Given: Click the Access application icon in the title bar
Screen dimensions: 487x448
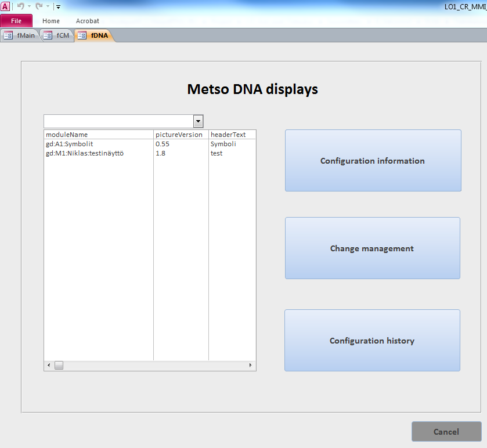Looking at the screenshot, I should (x=5, y=6).
